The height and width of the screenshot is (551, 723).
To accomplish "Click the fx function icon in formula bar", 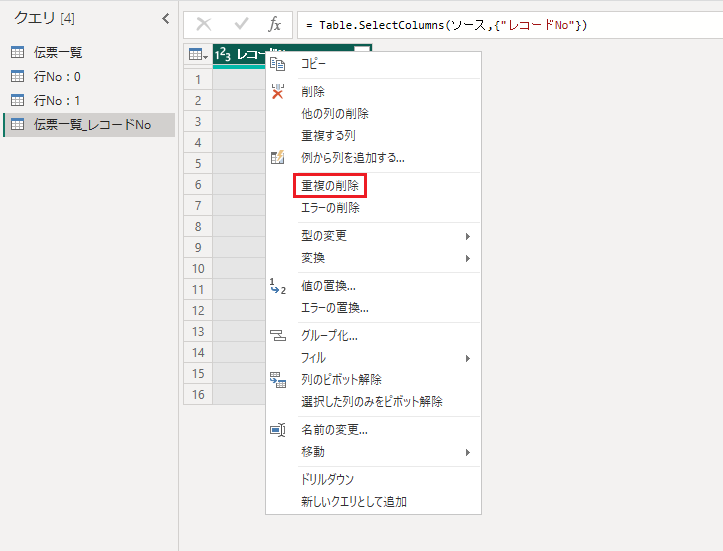I will (x=275, y=25).
